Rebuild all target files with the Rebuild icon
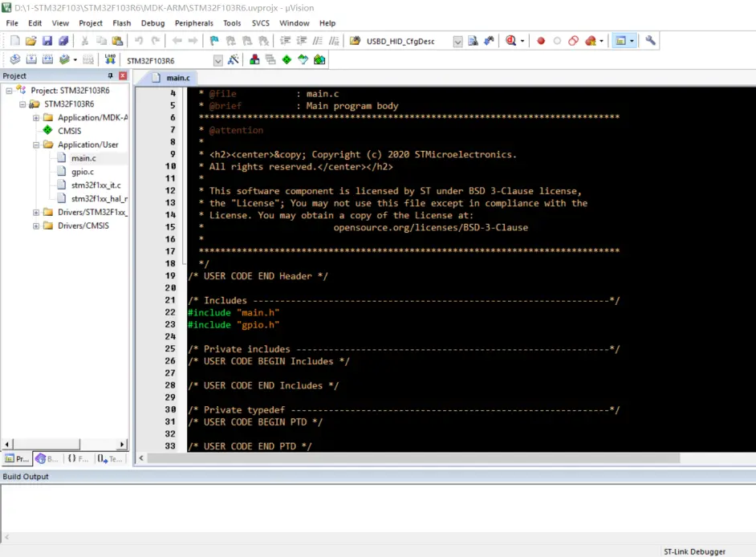Screen dimensions: 756x557 point(47,60)
